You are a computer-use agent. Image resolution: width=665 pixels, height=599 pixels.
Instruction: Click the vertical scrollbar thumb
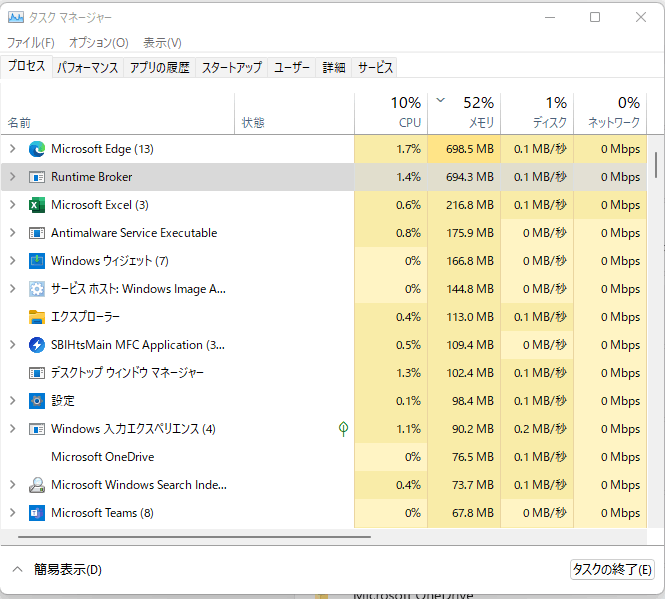(656, 165)
